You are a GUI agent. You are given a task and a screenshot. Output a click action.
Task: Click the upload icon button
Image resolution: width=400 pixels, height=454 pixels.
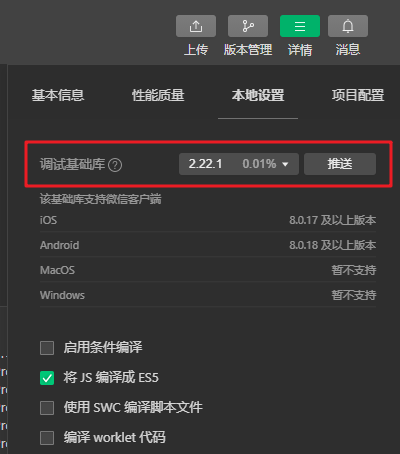point(196,26)
